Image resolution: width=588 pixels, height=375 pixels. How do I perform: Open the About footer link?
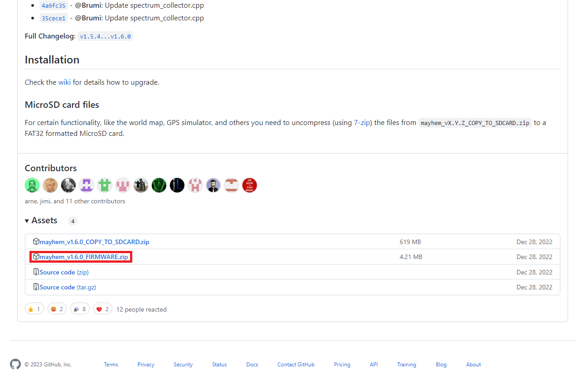coord(473,365)
